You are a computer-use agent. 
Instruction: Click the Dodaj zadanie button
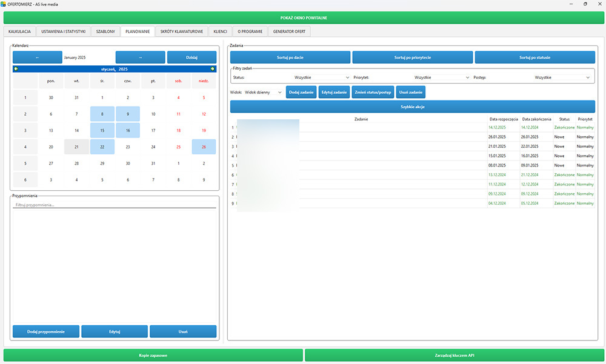click(x=301, y=92)
